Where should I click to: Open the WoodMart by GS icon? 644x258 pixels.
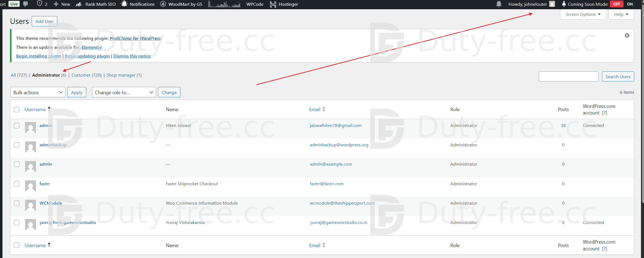(x=163, y=4)
